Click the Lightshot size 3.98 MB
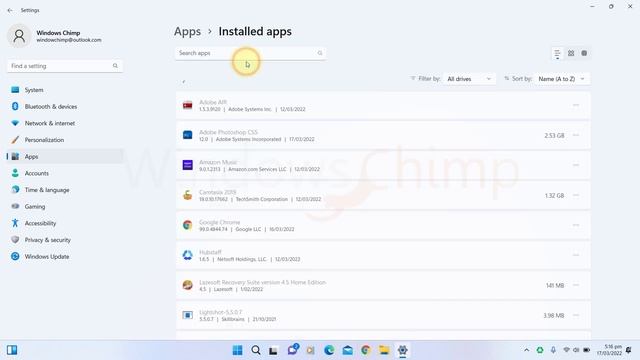The width and height of the screenshot is (640, 360). coord(554,316)
